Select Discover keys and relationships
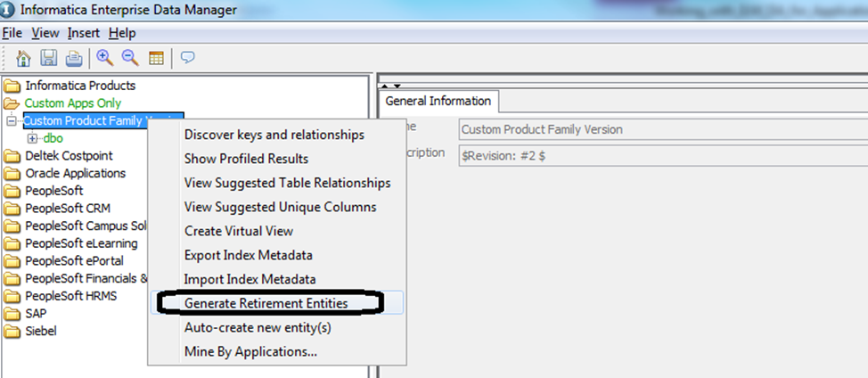The height and width of the screenshot is (378, 868). 274,135
